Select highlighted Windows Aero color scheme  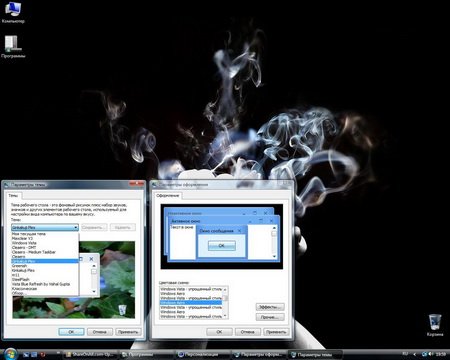point(191,303)
